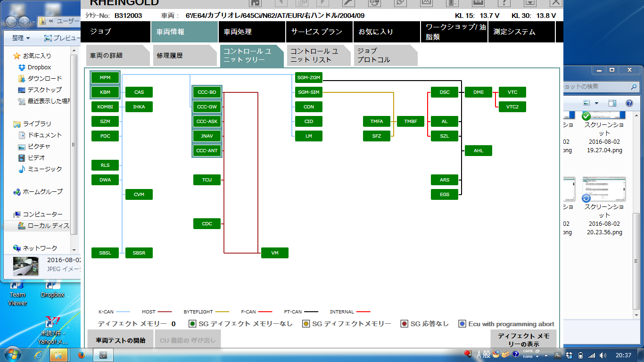The image size is (644, 362).
Task: Open the Yahoo! mail desktop shortcut
Action: click(x=52, y=330)
